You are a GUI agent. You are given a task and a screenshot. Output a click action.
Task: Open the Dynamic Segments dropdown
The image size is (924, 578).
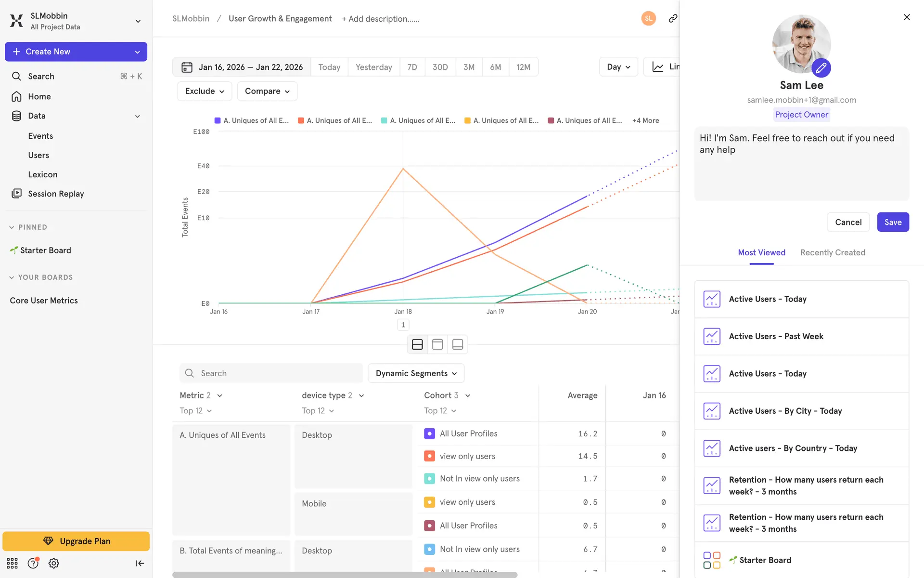click(x=416, y=373)
